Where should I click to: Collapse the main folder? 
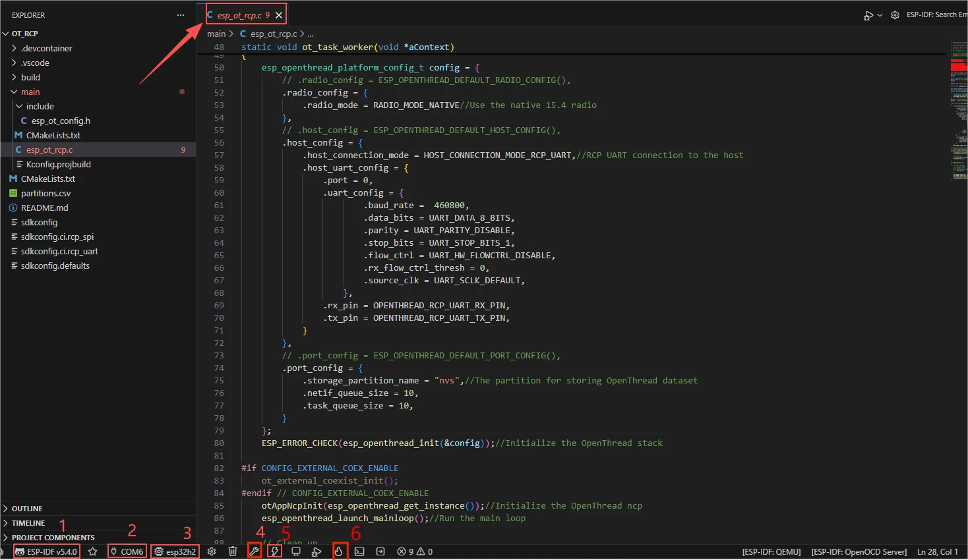30,92
